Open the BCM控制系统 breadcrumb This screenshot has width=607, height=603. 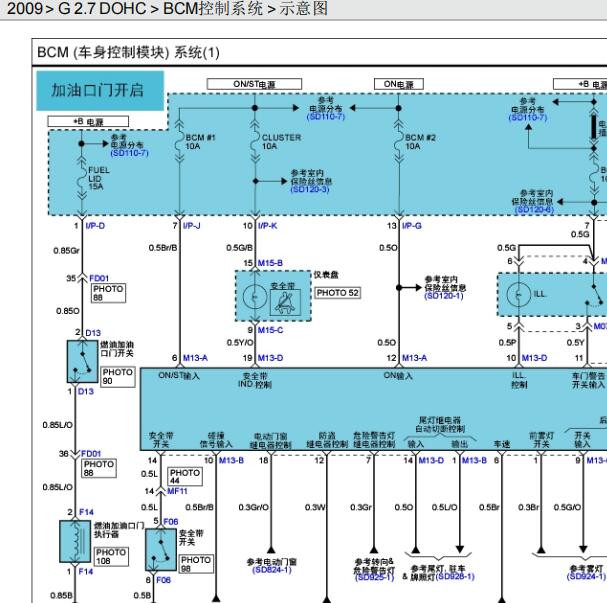tap(213, 9)
